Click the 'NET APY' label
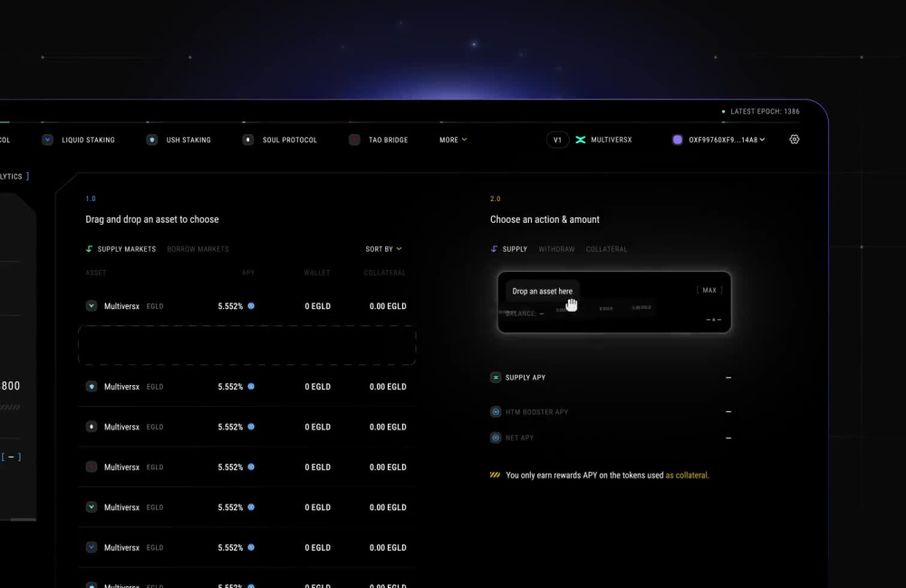This screenshot has height=588, width=906. point(519,438)
